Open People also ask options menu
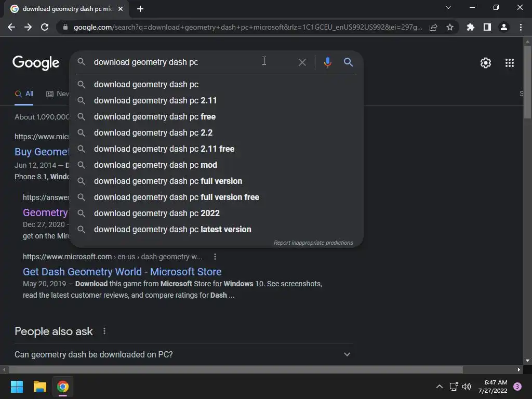 104,331
